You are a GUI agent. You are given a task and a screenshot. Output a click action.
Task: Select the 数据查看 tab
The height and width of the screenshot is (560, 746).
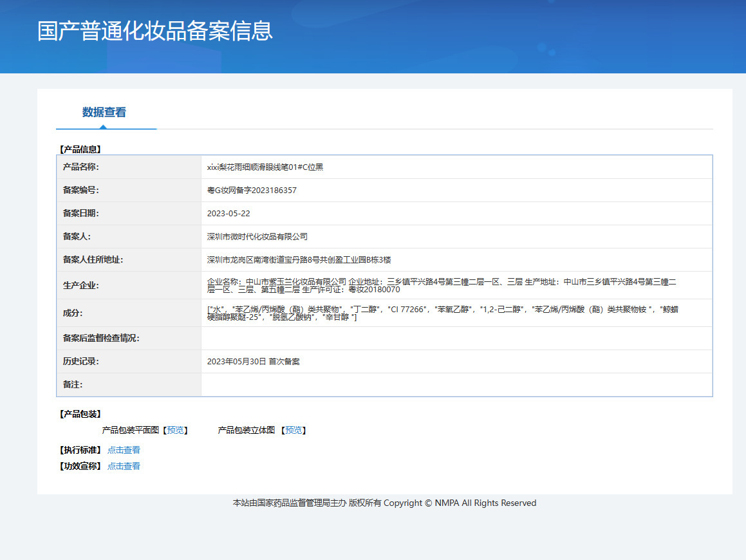104,112
